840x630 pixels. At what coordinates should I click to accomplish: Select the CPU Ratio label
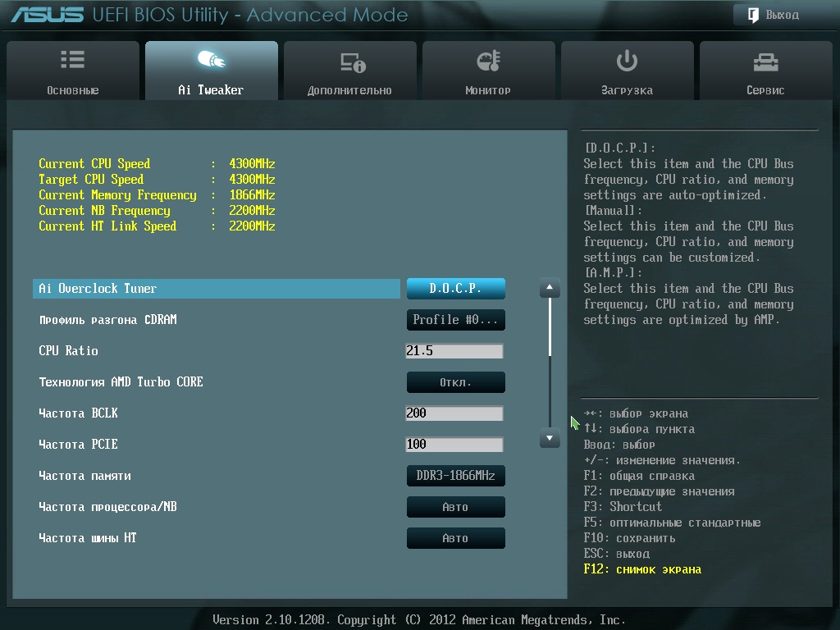coord(69,351)
